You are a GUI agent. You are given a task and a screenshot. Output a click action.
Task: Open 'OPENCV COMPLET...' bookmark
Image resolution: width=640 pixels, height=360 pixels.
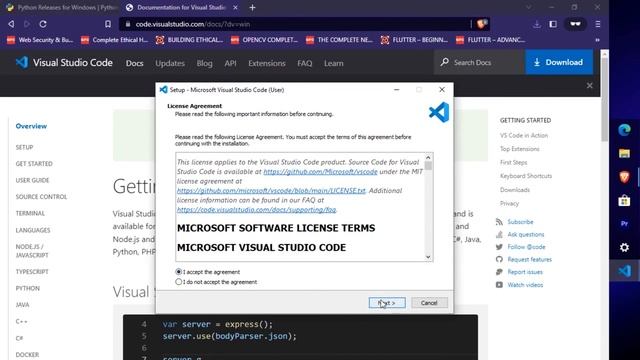tap(264, 40)
